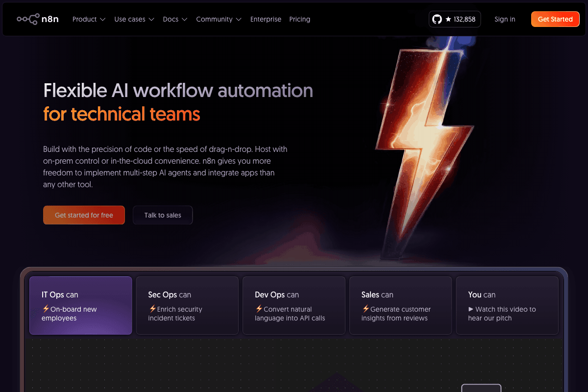The image size is (588, 392).
Task: Select the Sec Ops can card
Action: point(187,305)
